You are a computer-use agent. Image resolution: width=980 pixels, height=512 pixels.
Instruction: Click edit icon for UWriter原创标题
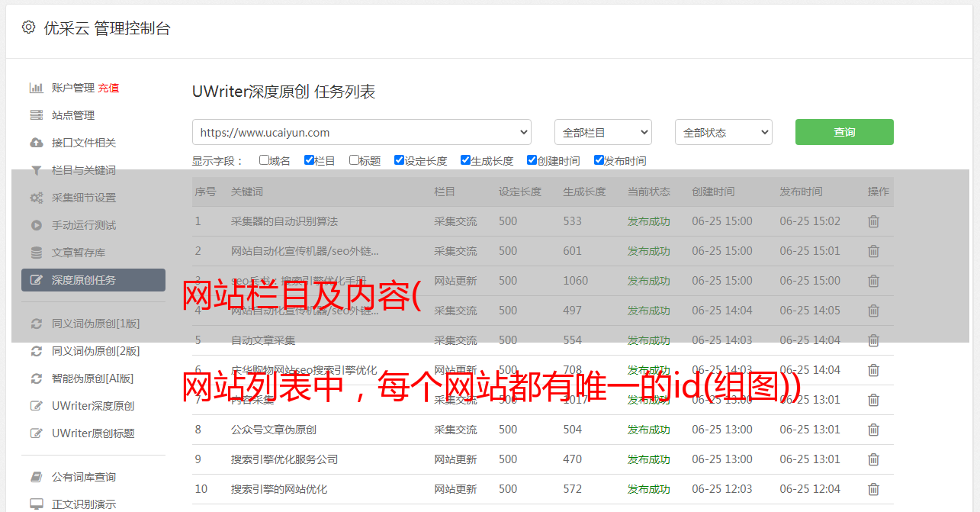(36, 433)
